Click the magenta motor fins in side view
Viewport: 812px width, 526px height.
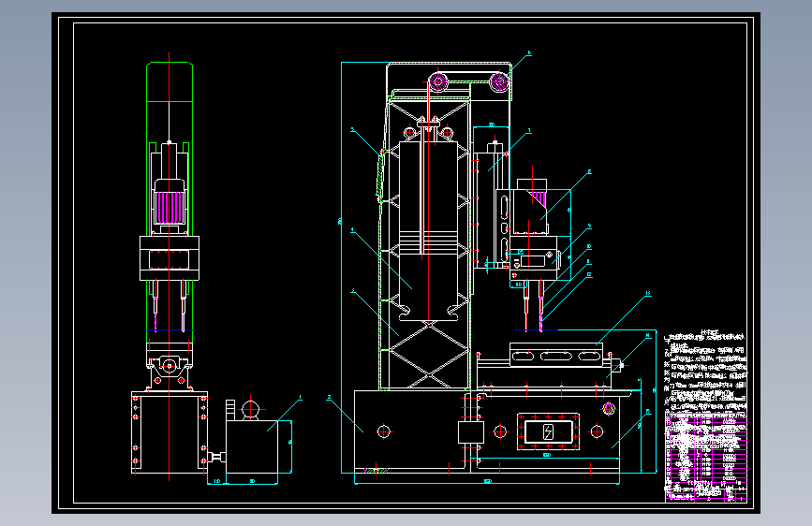pyautogui.click(x=170, y=208)
